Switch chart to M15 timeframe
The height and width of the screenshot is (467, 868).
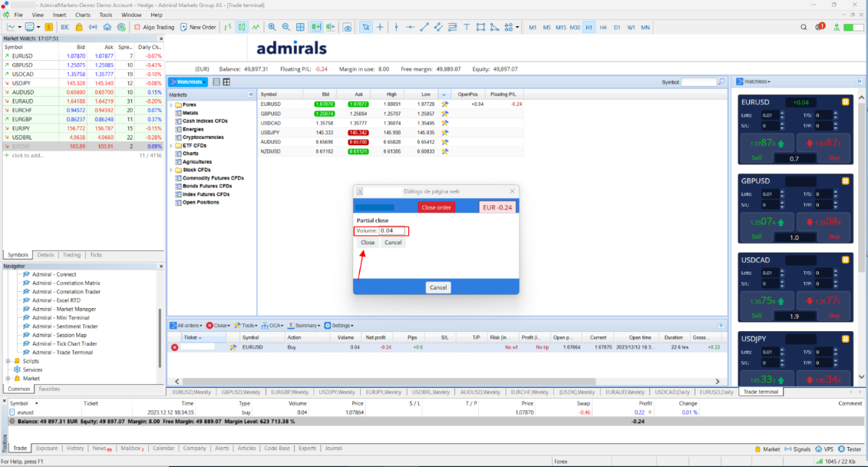point(561,27)
